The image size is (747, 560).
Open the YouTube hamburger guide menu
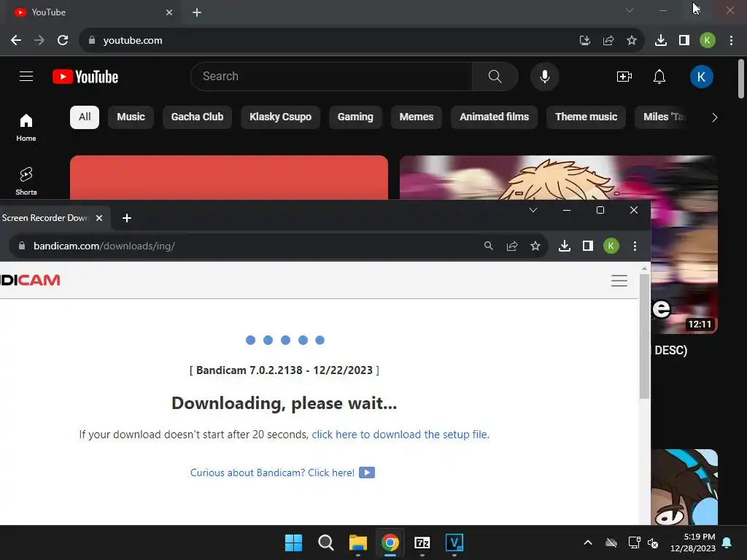(26, 76)
